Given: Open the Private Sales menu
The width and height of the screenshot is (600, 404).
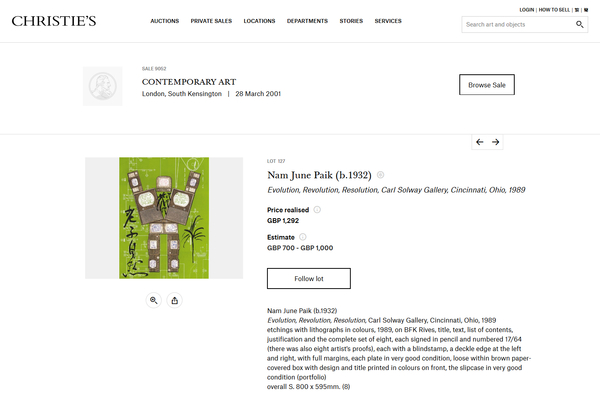Looking at the screenshot, I should pos(211,21).
